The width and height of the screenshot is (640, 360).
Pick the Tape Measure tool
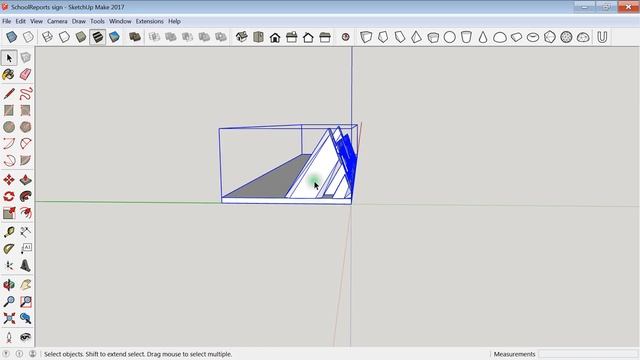[9, 232]
